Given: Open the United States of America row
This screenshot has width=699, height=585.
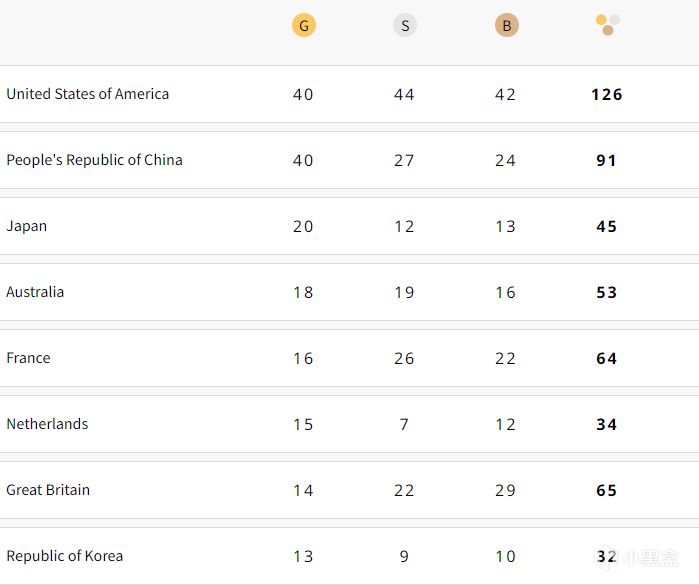Looking at the screenshot, I should (x=88, y=94).
